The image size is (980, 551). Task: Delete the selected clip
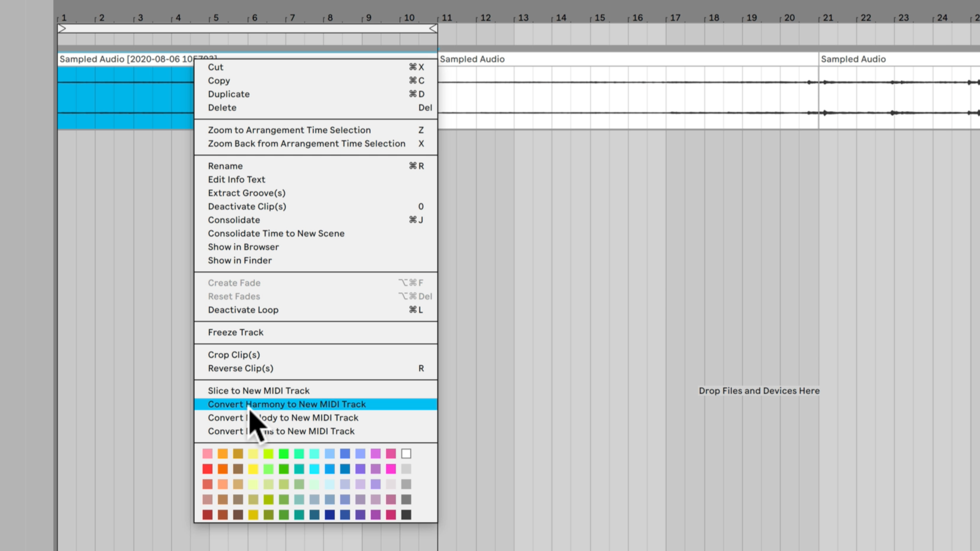pos(222,108)
